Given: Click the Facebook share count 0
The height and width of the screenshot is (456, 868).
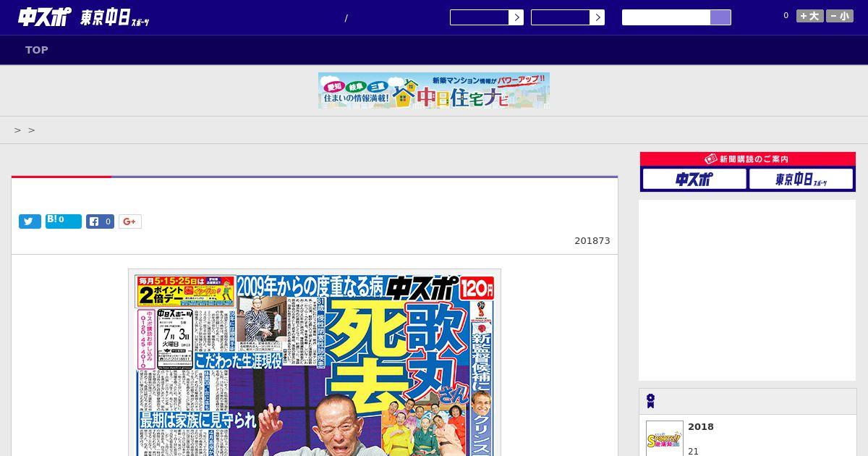Looking at the screenshot, I should coord(108,221).
